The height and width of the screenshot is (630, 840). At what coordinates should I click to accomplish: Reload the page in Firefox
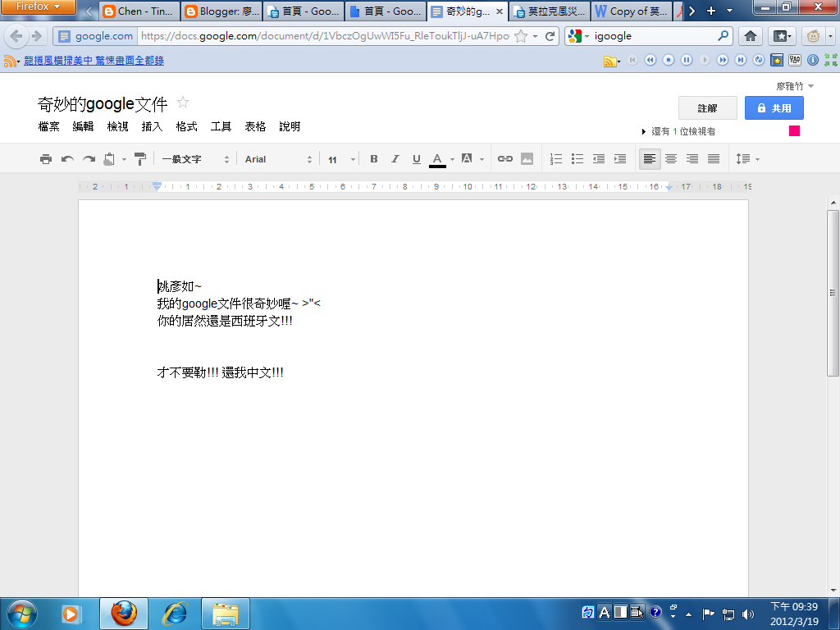[x=550, y=36]
